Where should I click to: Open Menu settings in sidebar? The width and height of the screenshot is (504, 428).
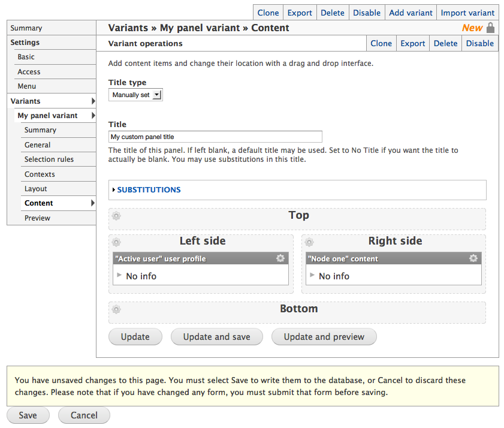click(55, 86)
